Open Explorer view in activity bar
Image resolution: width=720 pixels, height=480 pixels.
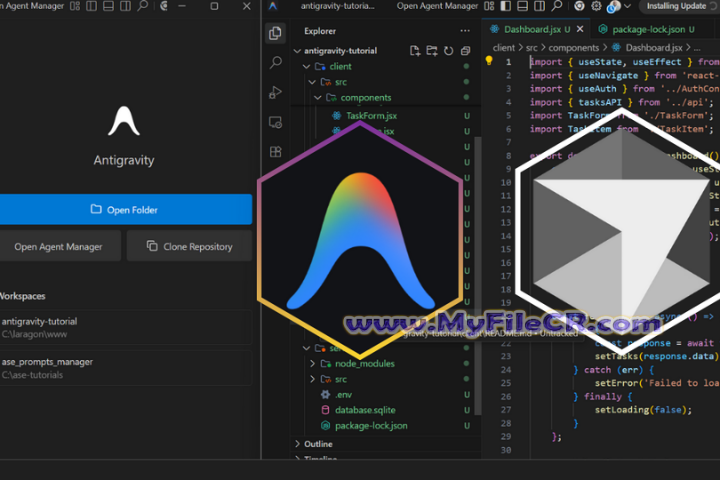click(276, 33)
